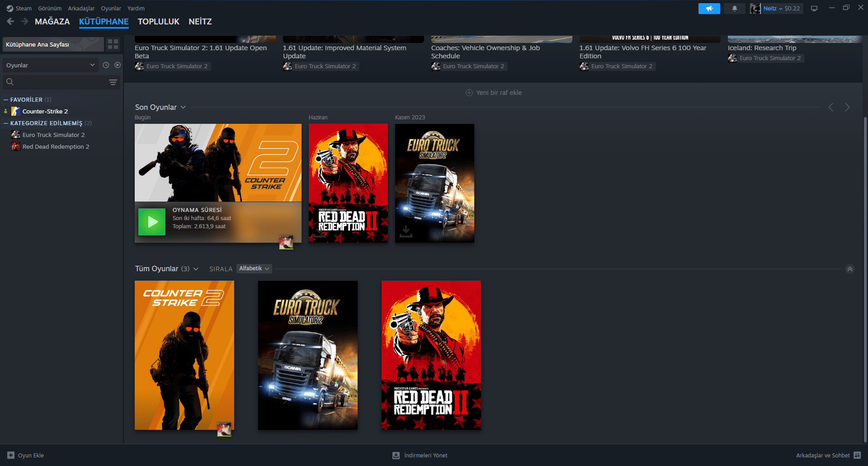The width and height of the screenshot is (868, 466).
Task: Open the Neitz account dropdown
Action: coord(773,9)
